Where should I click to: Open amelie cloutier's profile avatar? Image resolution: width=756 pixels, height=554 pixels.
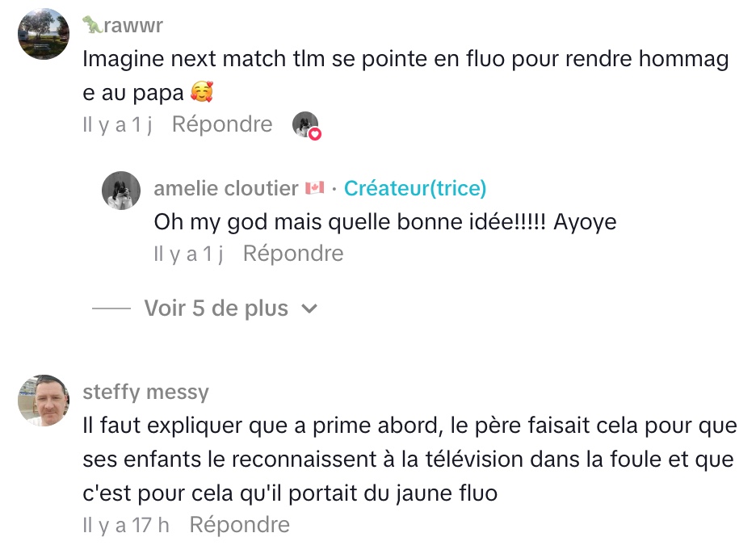click(121, 191)
